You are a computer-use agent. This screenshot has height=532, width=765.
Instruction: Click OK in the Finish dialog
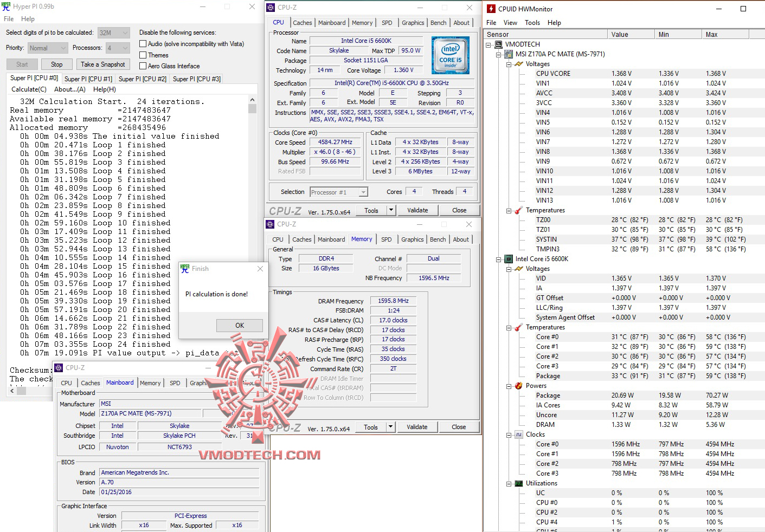[240, 326]
